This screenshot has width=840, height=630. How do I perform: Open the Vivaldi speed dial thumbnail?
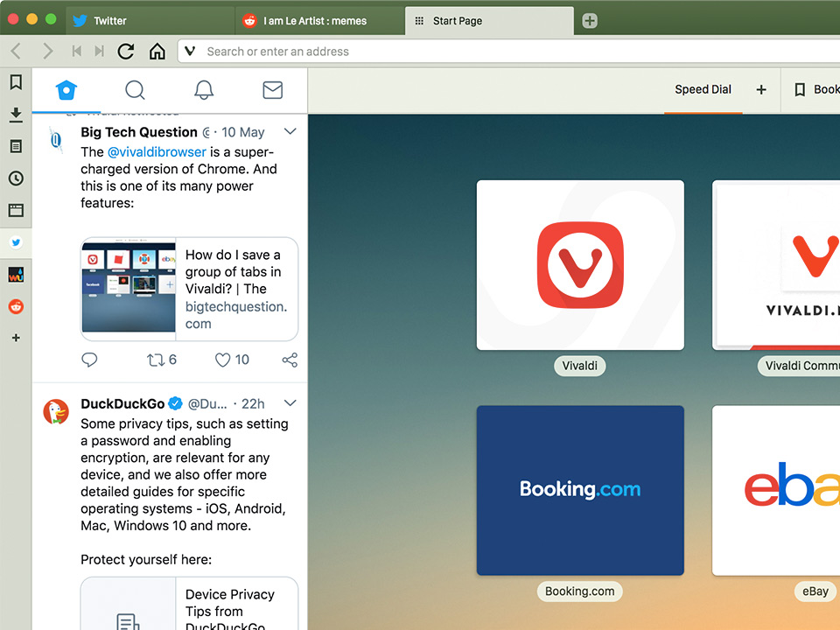(580, 265)
